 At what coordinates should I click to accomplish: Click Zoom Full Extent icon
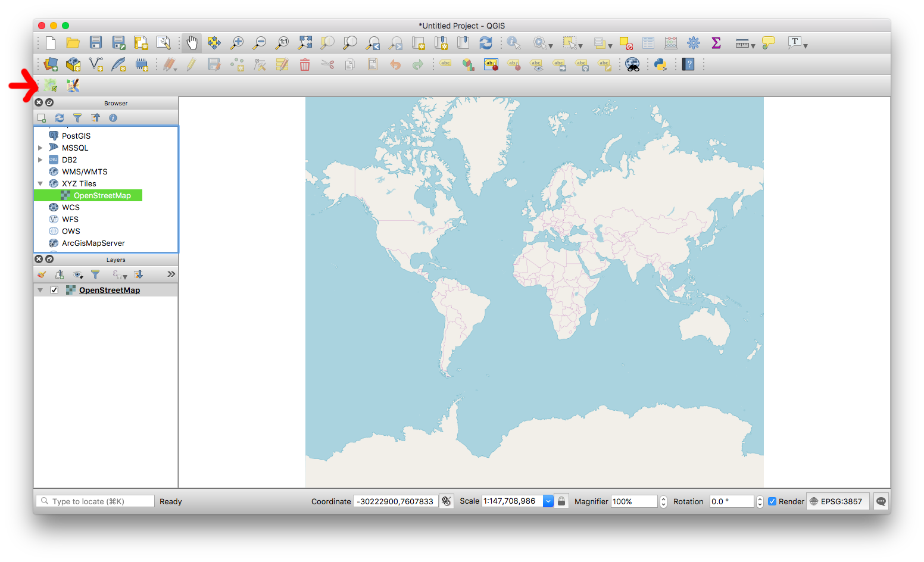coord(305,42)
